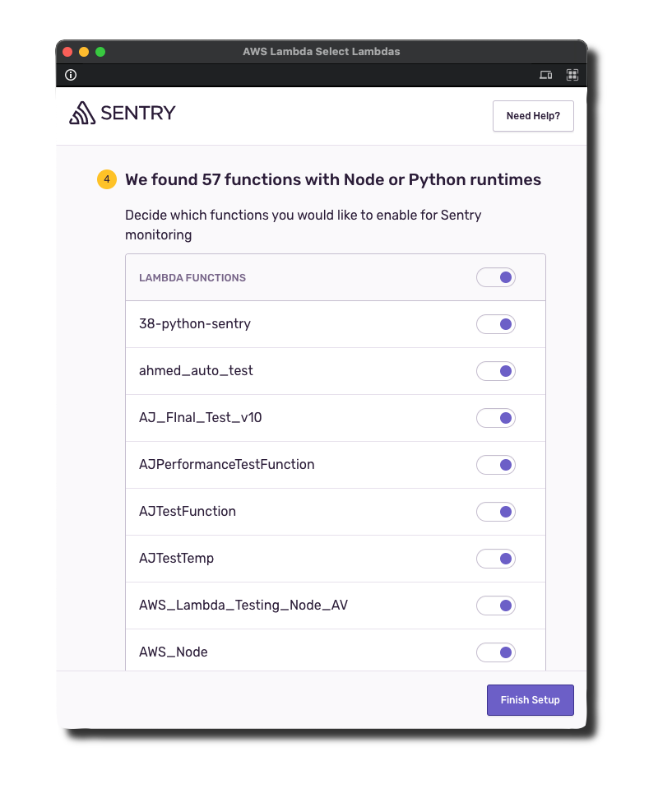This screenshot has height=803, width=672.
Task: Toggle the AJTestTemp function switch
Action: [x=496, y=559]
